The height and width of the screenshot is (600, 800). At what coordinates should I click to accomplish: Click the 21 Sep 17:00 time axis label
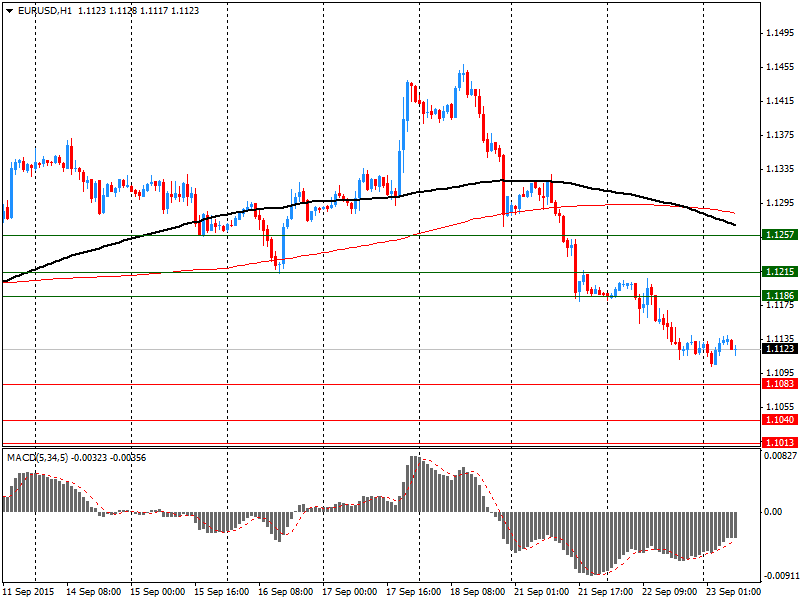pos(606,592)
